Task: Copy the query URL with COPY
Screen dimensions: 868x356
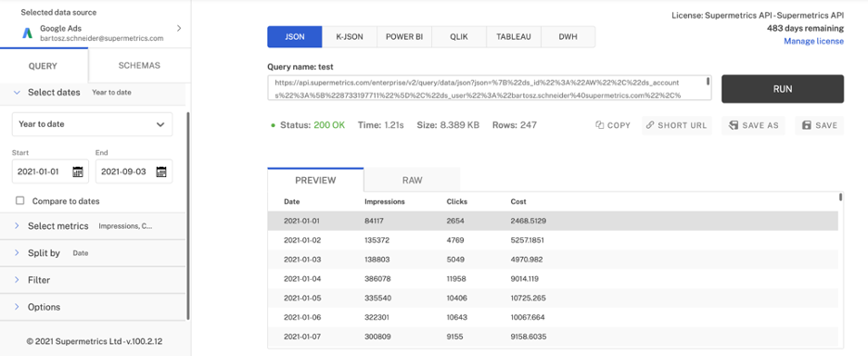Action: (x=613, y=125)
